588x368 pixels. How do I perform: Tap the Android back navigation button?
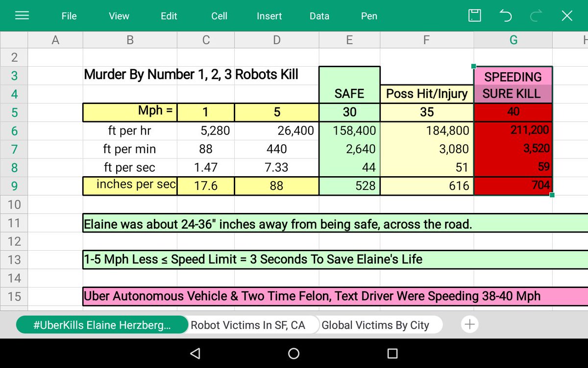click(x=195, y=353)
